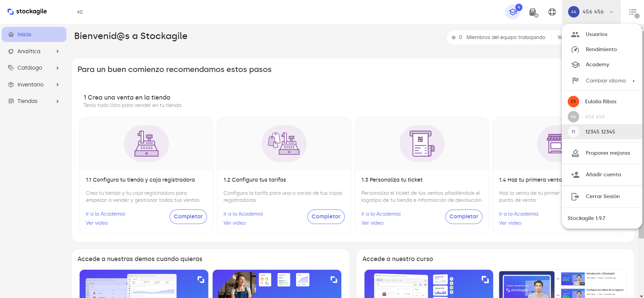Expand the Inventario submenu chevron
Screen dimensions: 644x298
click(x=57, y=85)
